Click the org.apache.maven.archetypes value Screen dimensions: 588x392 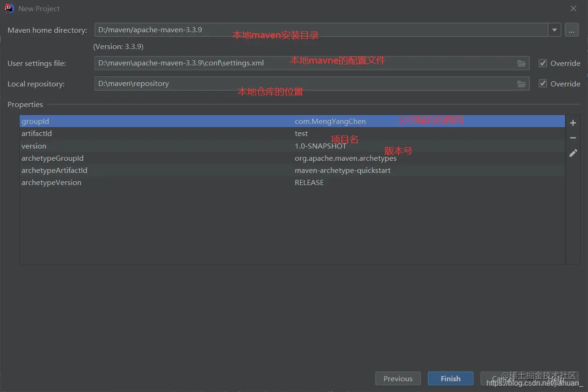pyautogui.click(x=346, y=158)
